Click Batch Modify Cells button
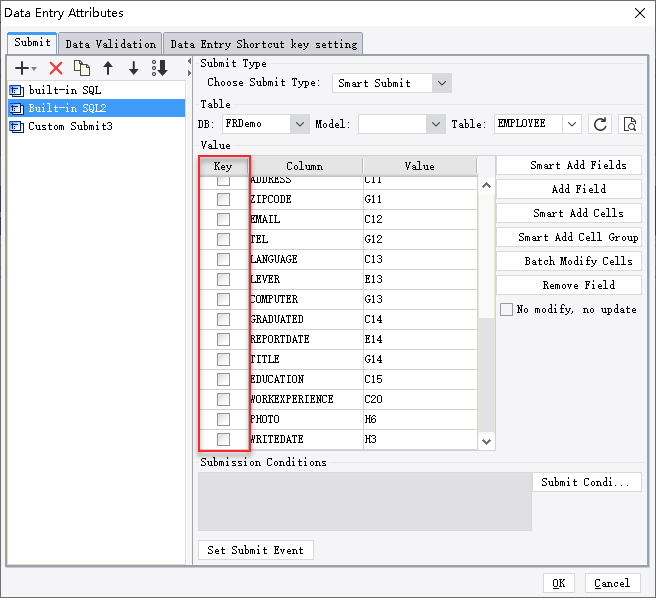The height and width of the screenshot is (598, 656). point(569,261)
